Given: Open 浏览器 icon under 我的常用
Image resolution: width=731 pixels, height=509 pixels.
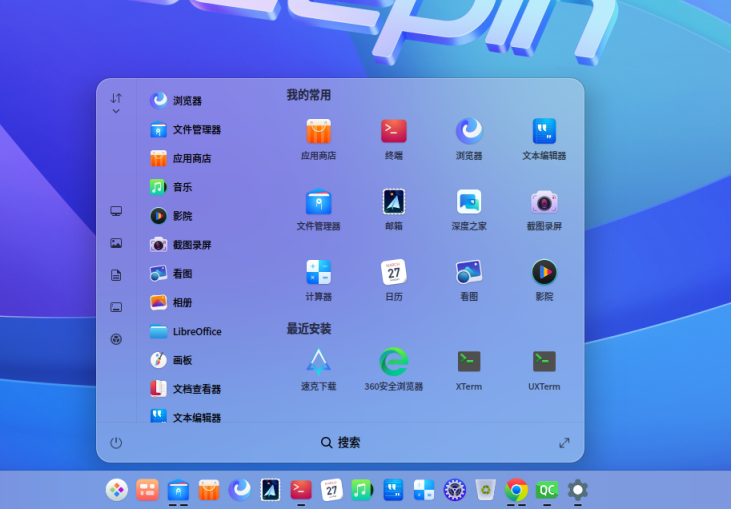Looking at the screenshot, I should pos(469,131).
